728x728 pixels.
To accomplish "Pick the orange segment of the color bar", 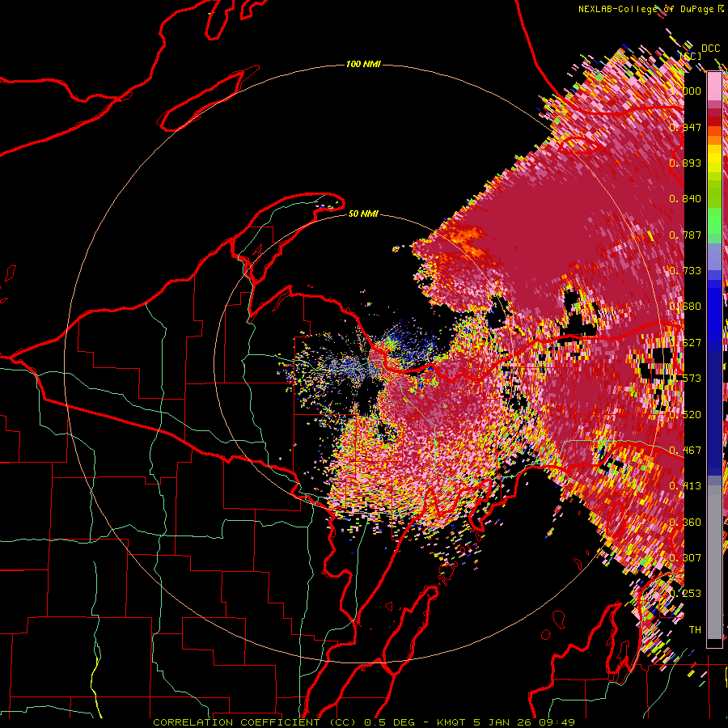I will pos(714,140).
